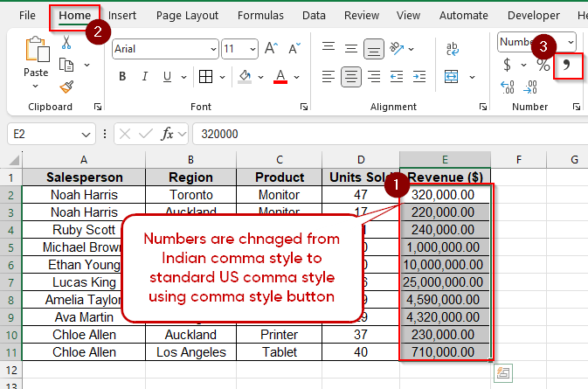The image size is (588, 389).
Task: Click the Cut scissors icon
Action: coord(66,44)
